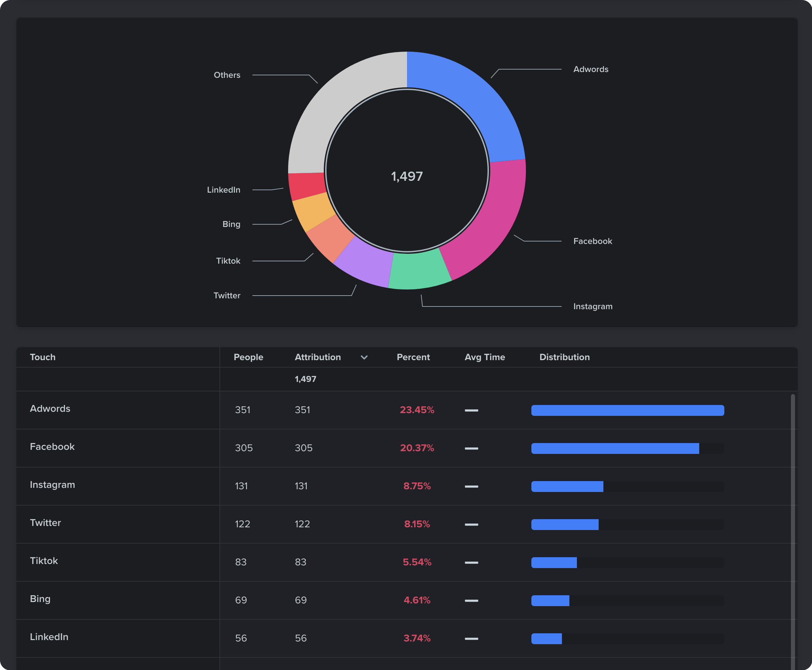Click the Facebook People count 305
812x670 pixels.
244,448
